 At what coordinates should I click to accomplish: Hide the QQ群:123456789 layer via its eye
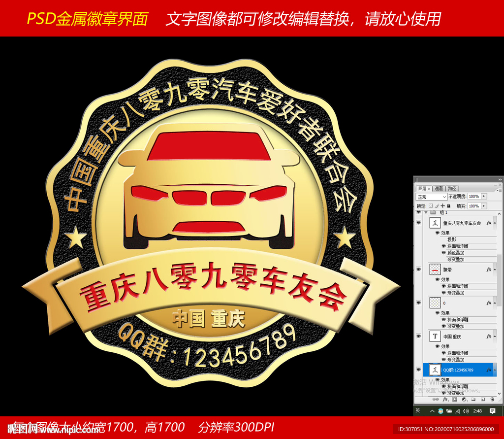pos(418,370)
